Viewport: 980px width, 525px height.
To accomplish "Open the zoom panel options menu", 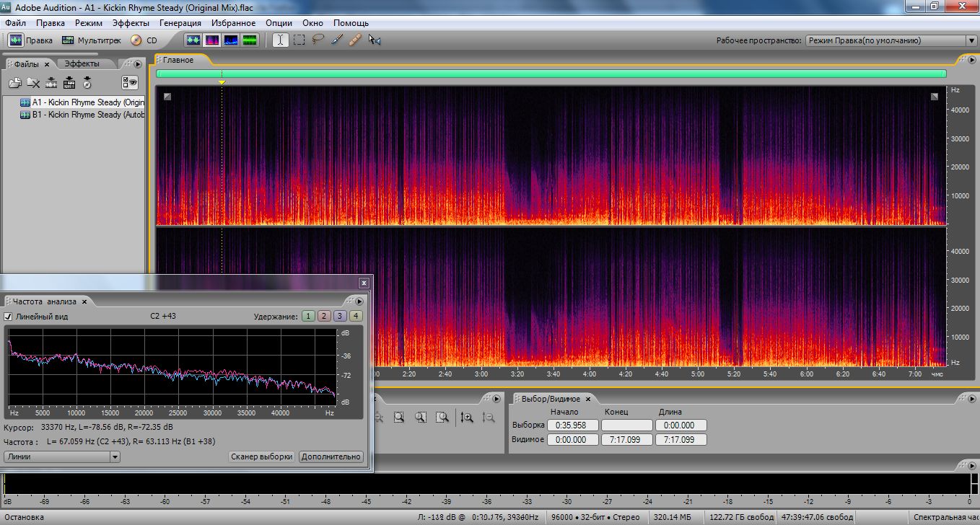I will (496, 399).
